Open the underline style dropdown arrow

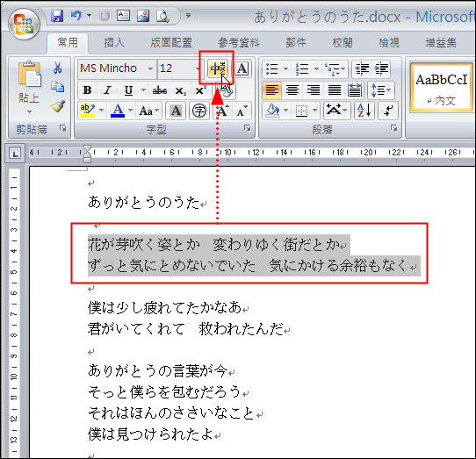[x=143, y=90]
